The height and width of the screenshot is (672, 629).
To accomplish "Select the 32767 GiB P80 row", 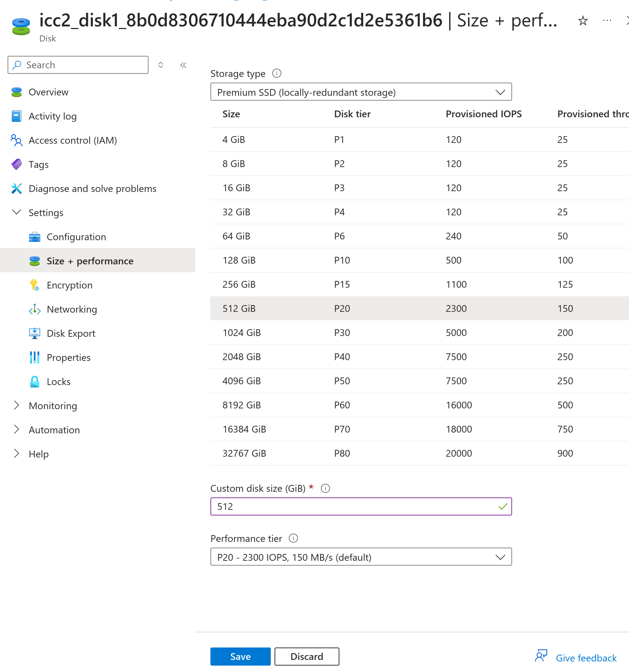I will tap(420, 453).
